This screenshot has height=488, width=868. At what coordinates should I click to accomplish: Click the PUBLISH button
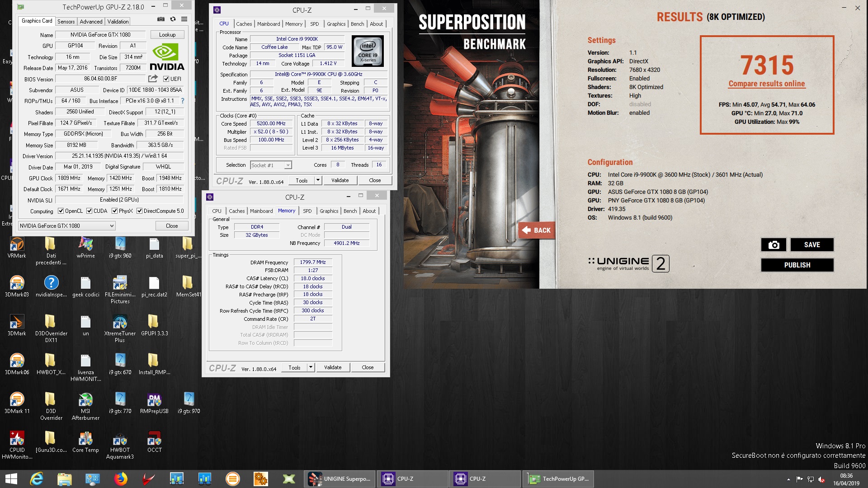pos(797,265)
